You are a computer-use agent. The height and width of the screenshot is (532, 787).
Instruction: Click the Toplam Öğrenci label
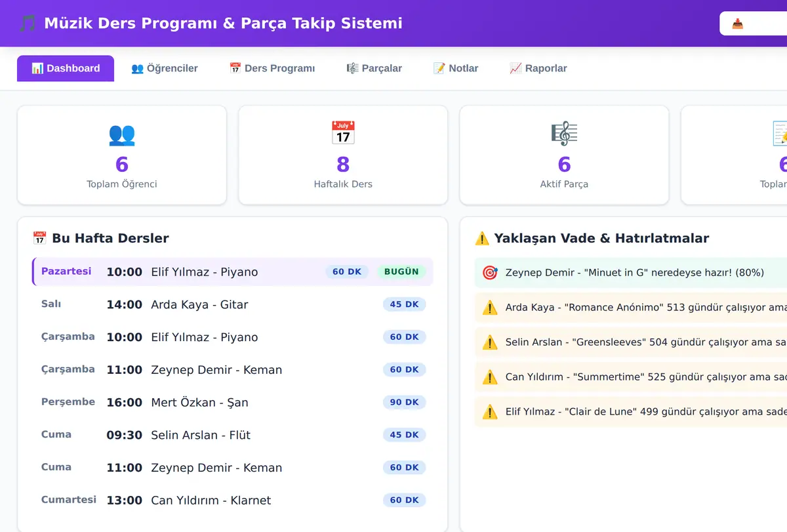pyautogui.click(x=122, y=184)
